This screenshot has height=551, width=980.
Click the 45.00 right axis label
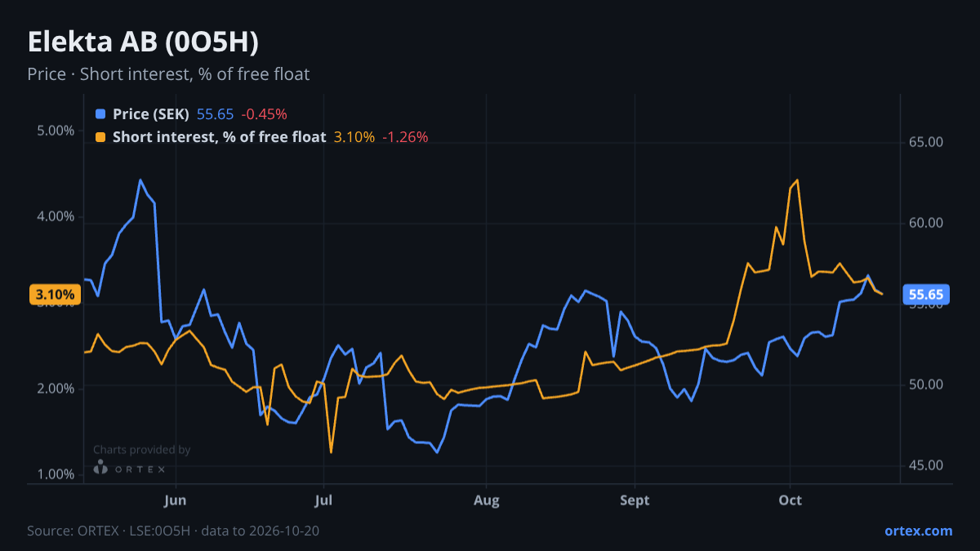(x=926, y=465)
